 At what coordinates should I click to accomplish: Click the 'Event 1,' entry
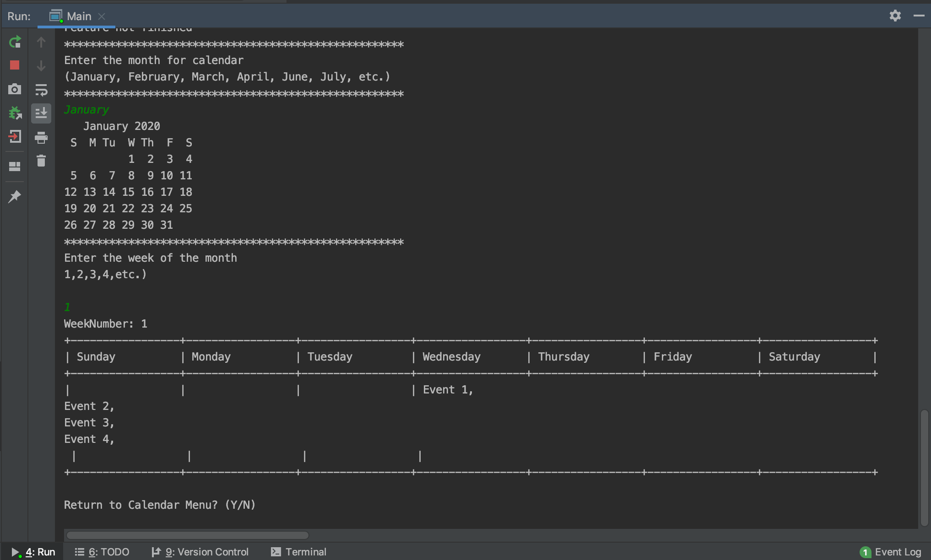point(448,390)
